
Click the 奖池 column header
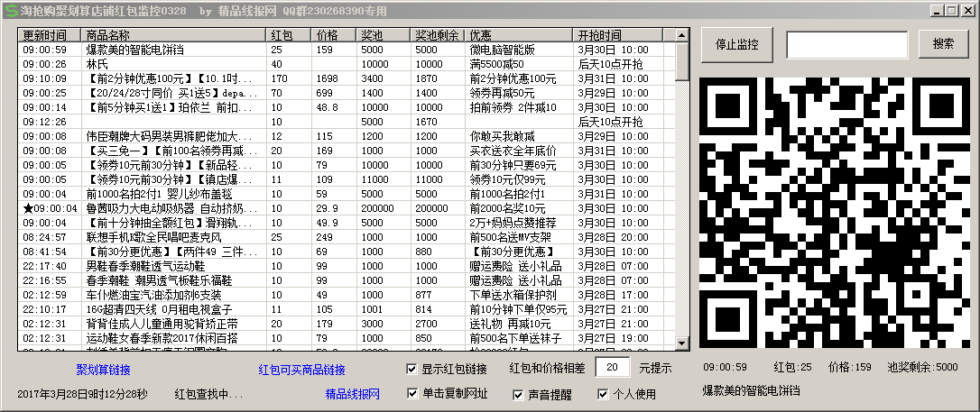tap(384, 35)
